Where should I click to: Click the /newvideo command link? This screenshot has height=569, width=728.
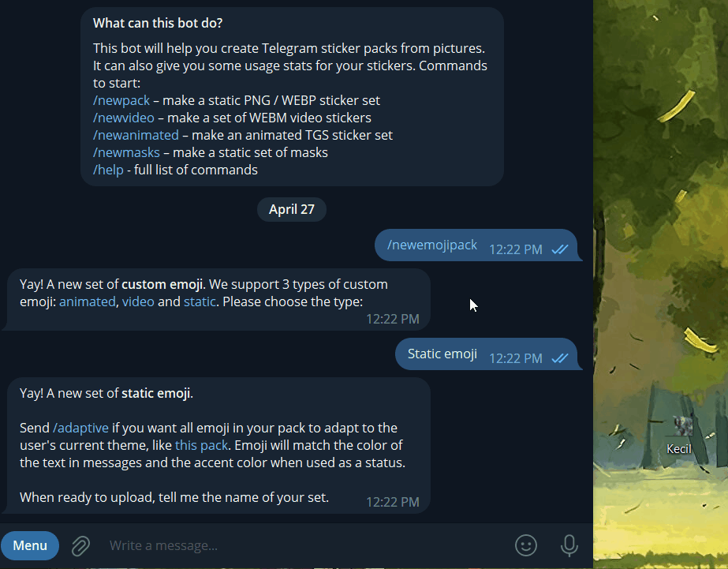click(124, 118)
